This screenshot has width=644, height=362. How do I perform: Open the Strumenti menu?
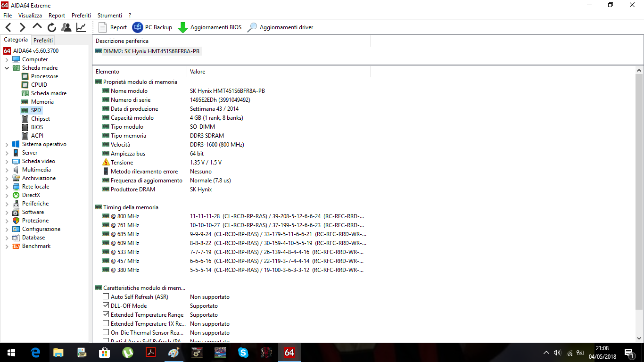pyautogui.click(x=110, y=16)
